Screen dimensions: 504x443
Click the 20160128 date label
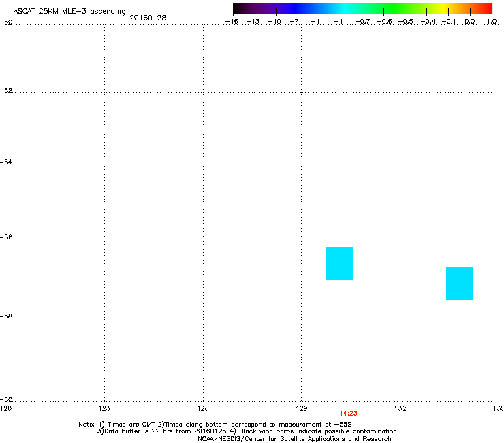coord(148,18)
